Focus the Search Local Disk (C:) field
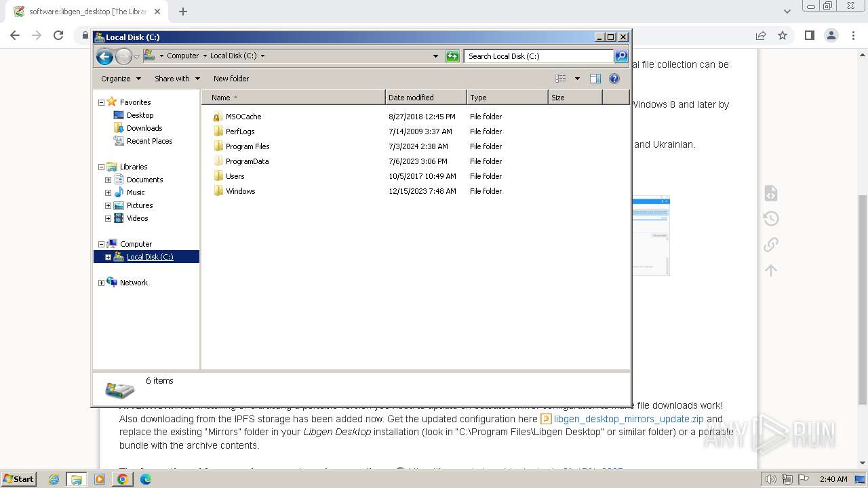This screenshot has width=868, height=488. [538, 56]
